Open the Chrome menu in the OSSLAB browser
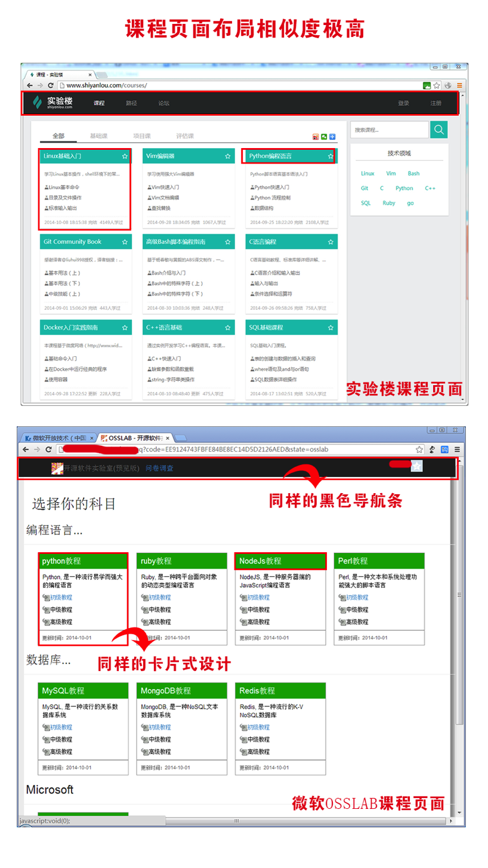The image size is (488, 868). (457, 449)
